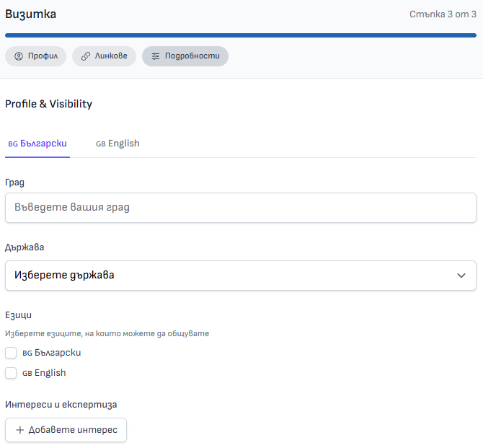Click the Стъпка 3 от 3 text

[443, 14]
